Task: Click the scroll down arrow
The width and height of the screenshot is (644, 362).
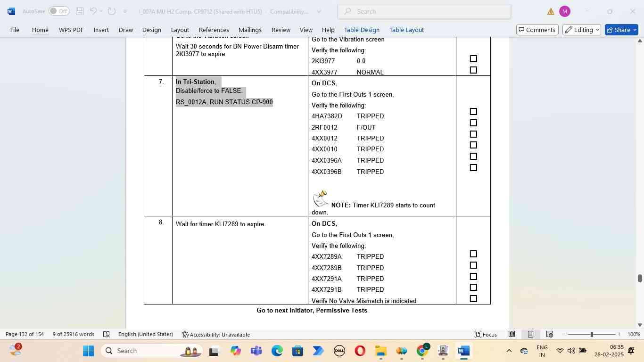Action: [640, 325]
